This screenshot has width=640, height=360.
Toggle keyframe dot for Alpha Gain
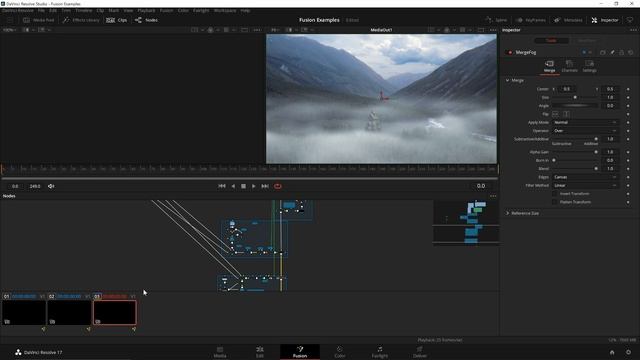tap(628, 152)
